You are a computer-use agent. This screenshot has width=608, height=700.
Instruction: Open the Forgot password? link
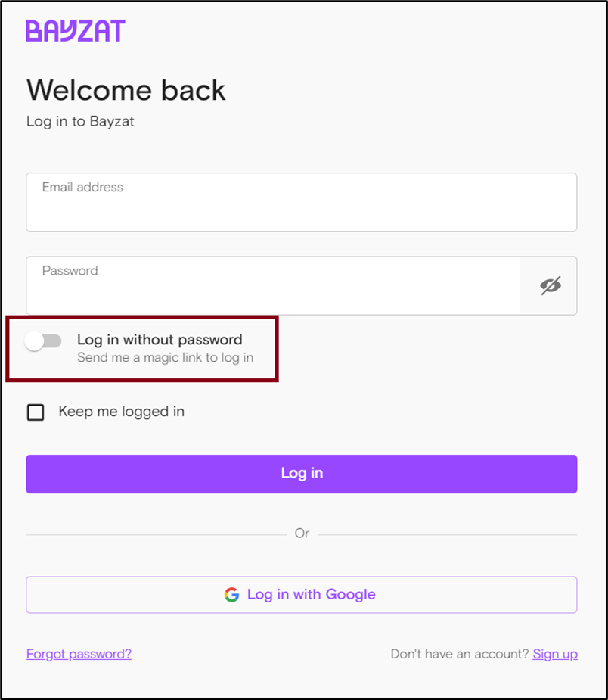coord(79,654)
